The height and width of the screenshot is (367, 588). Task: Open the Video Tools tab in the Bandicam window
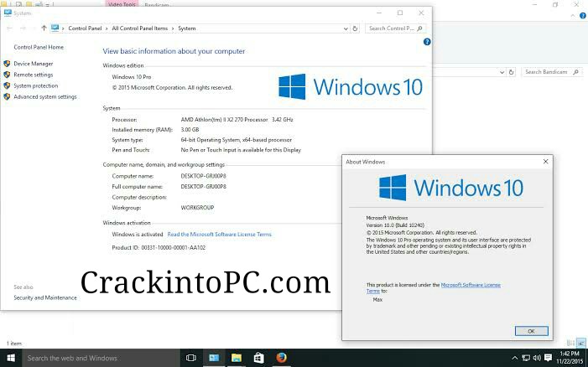pyautogui.click(x=122, y=4)
